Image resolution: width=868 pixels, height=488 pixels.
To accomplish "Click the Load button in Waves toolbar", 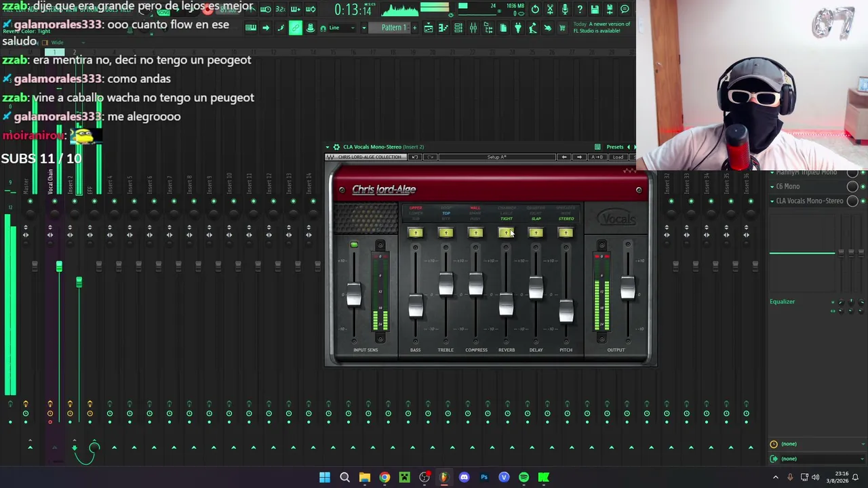I will click(618, 157).
